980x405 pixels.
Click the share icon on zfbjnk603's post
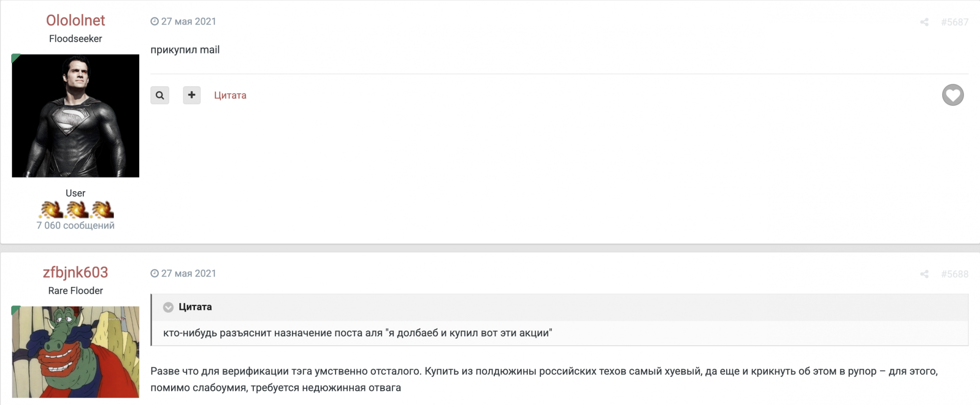pyautogui.click(x=925, y=274)
